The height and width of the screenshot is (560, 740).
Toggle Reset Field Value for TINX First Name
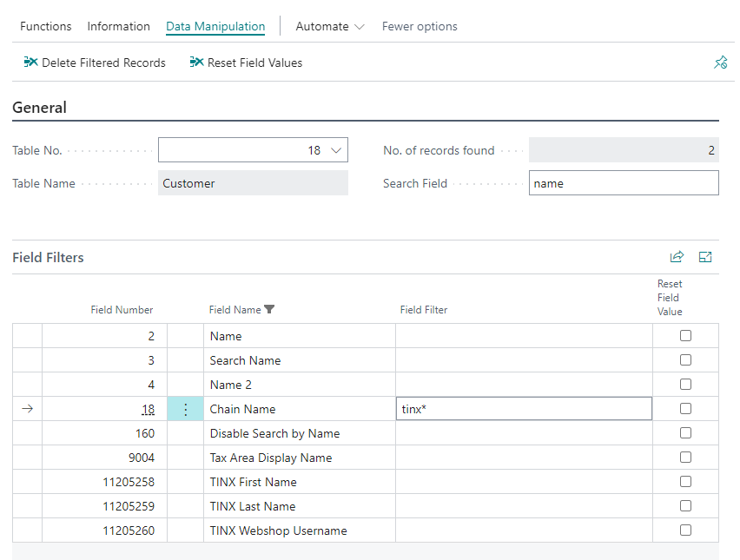click(x=685, y=482)
